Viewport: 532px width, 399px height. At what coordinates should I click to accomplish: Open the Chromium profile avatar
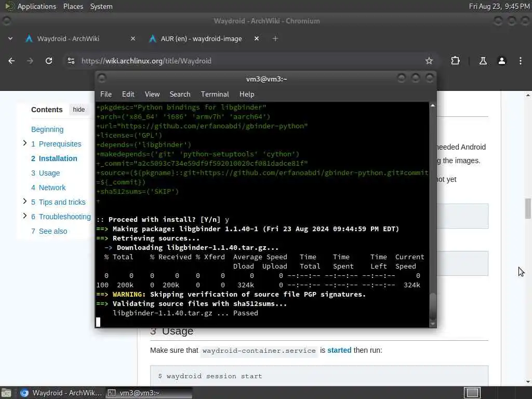[502, 61]
